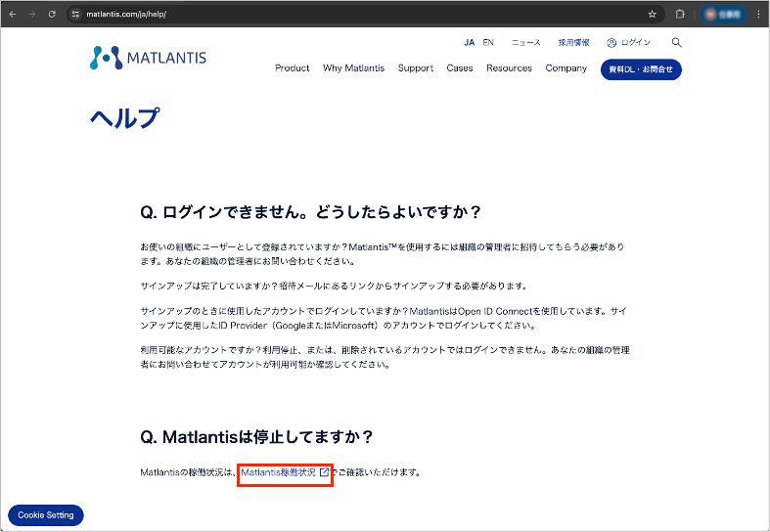Screen dimensions: 770x532
Task: Open the Support menu item
Action: click(416, 68)
